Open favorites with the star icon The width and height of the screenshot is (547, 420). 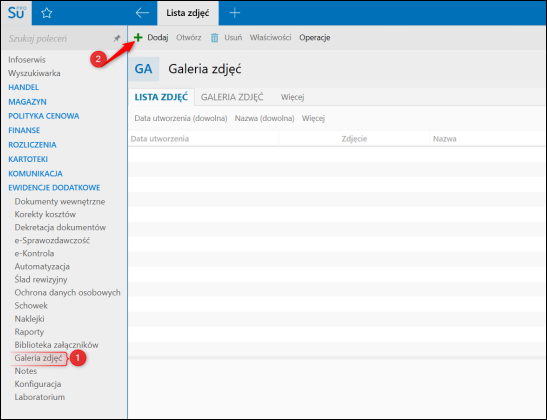coord(46,13)
